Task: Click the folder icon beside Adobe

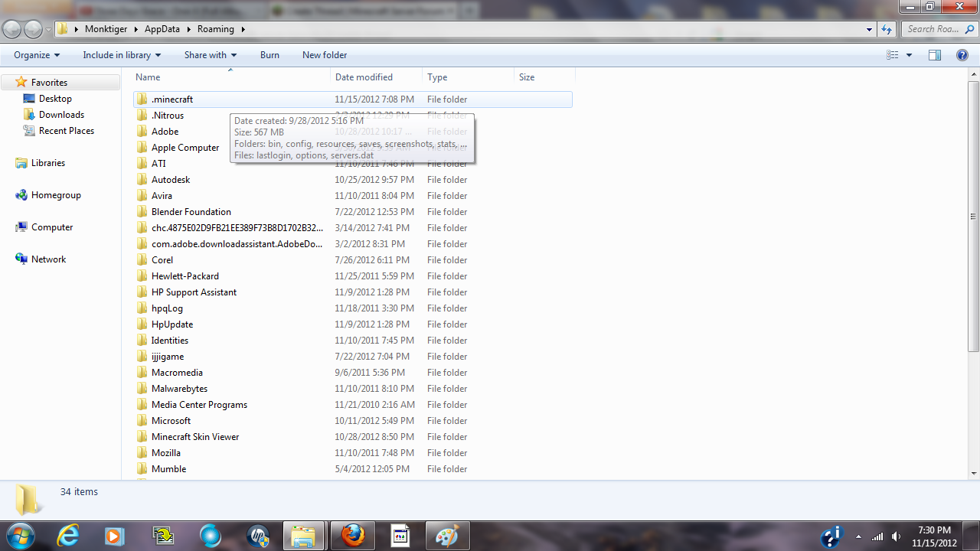Action: pos(142,132)
